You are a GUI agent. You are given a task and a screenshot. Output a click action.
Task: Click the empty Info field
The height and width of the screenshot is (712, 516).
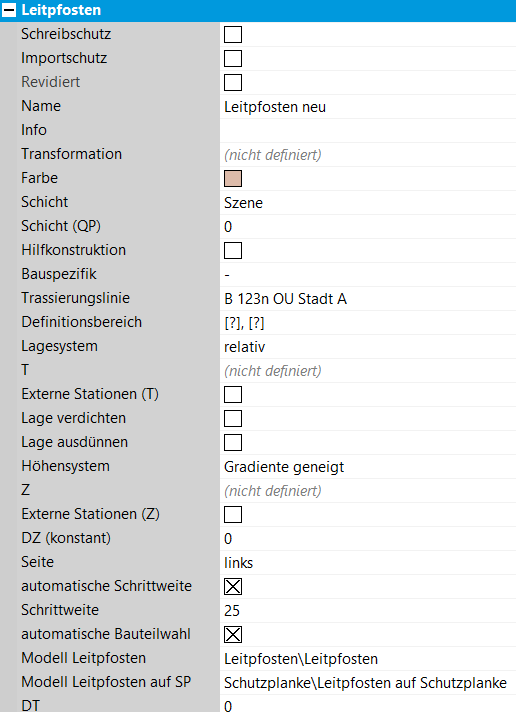(368, 131)
